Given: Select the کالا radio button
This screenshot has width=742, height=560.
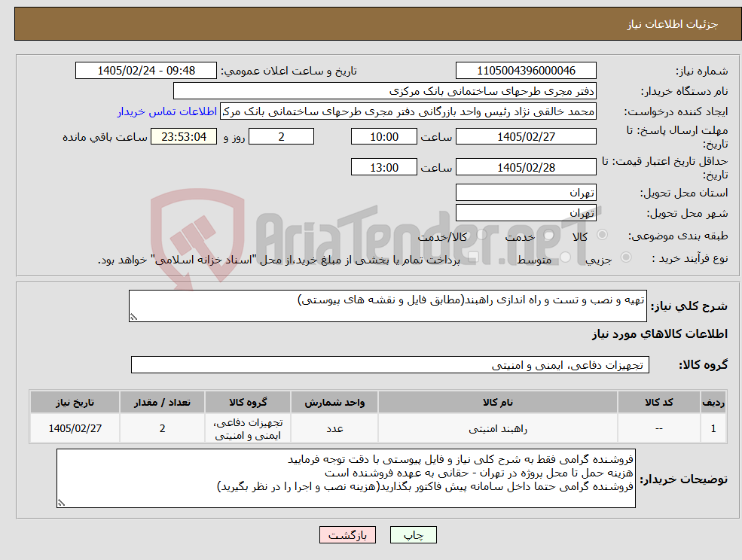Looking at the screenshot, I should pos(603,235).
